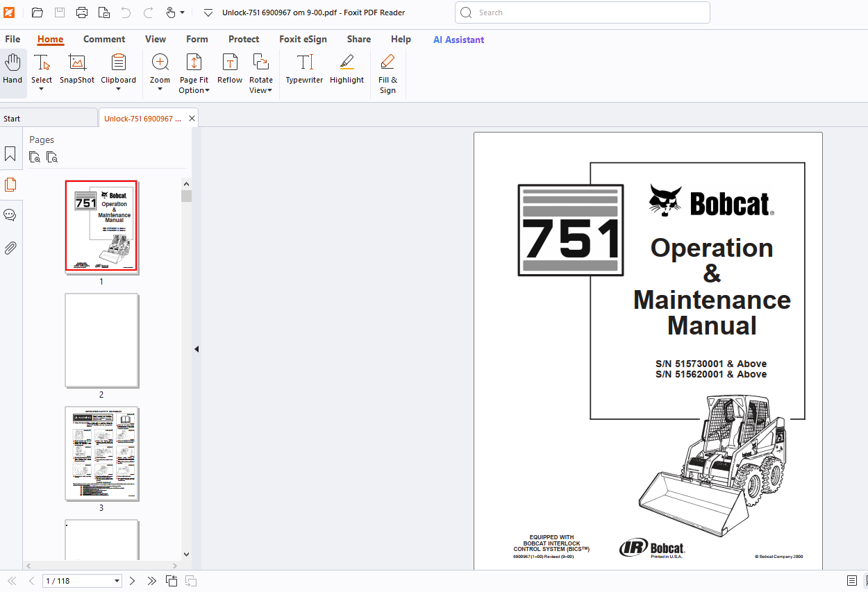Click the Redo arrow in title bar
Viewport: 868px width, 592px height.
click(148, 12)
